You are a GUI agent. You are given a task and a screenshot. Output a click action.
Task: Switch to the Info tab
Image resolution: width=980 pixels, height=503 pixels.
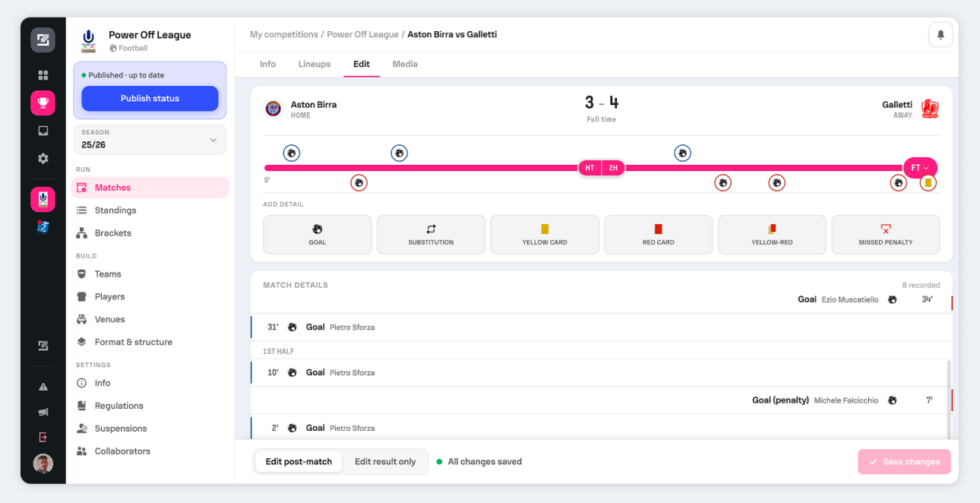(x=267, y=64)
